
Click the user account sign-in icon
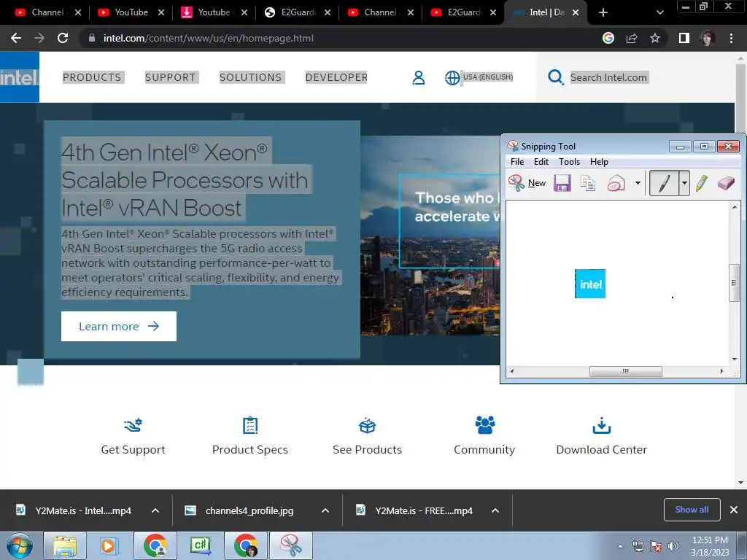[x=418, y=77]
